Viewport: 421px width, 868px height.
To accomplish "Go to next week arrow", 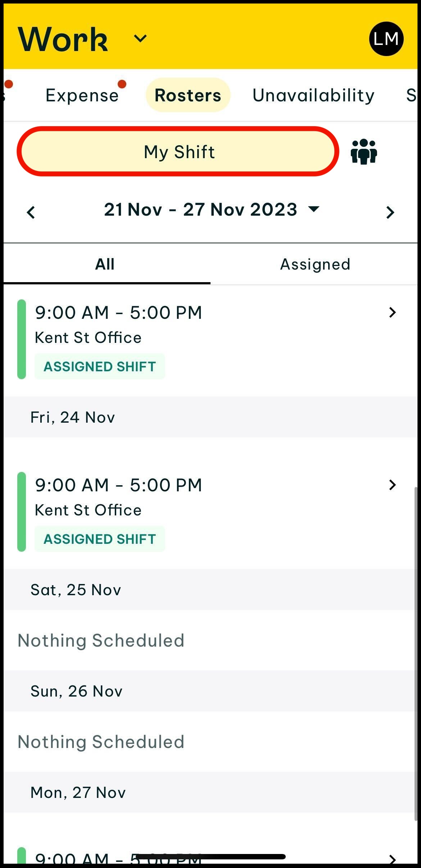I will click(390, 212).
